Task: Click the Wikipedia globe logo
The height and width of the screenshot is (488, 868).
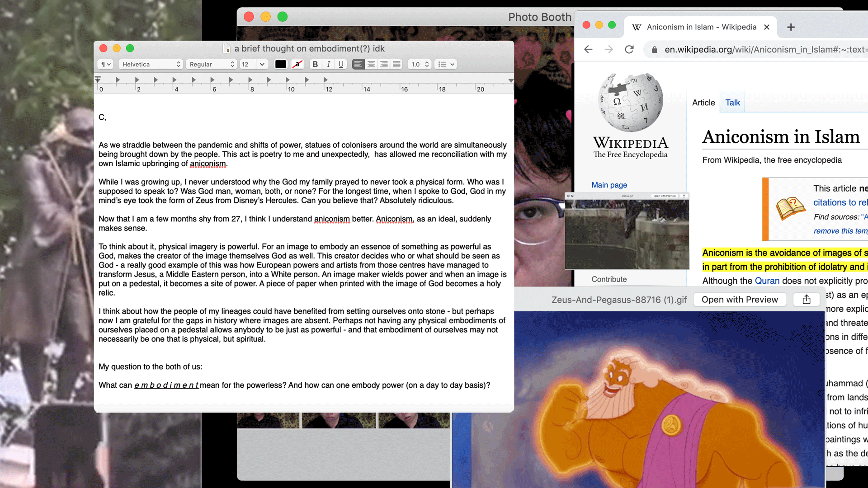Action: click(x=631, y=102)
